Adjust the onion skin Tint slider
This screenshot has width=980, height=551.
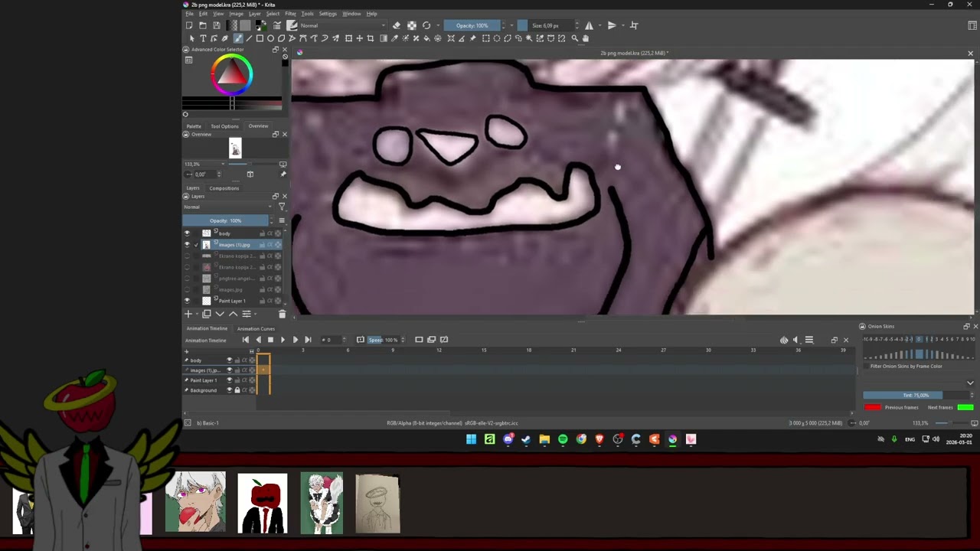coord(916,396)
